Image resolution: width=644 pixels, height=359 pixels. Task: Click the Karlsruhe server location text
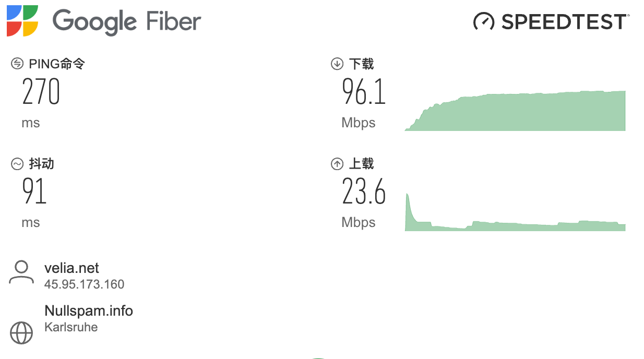[x=71, y=327]
